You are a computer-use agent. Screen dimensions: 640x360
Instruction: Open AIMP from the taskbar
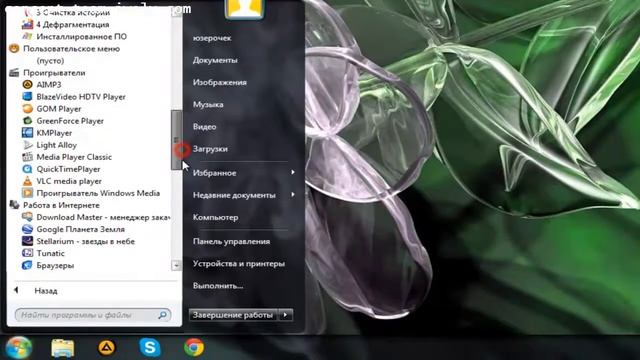(107, 347)
